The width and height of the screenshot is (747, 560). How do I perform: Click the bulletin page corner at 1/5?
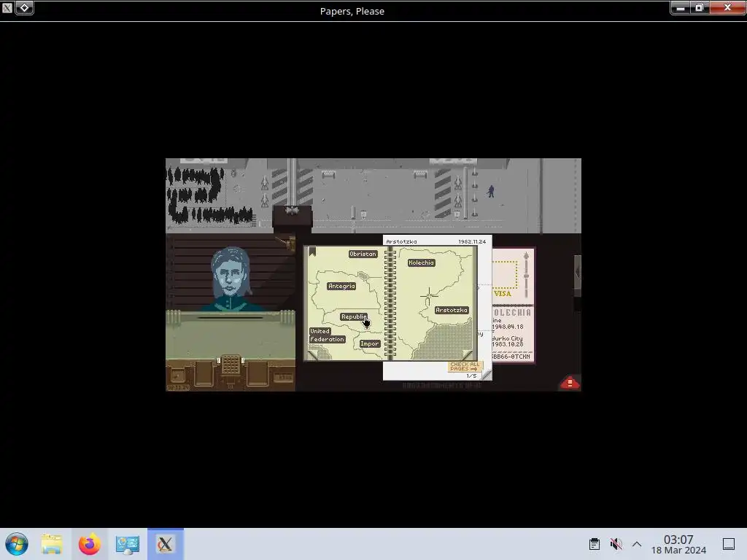pyautogui.click(x=486, y=376)
